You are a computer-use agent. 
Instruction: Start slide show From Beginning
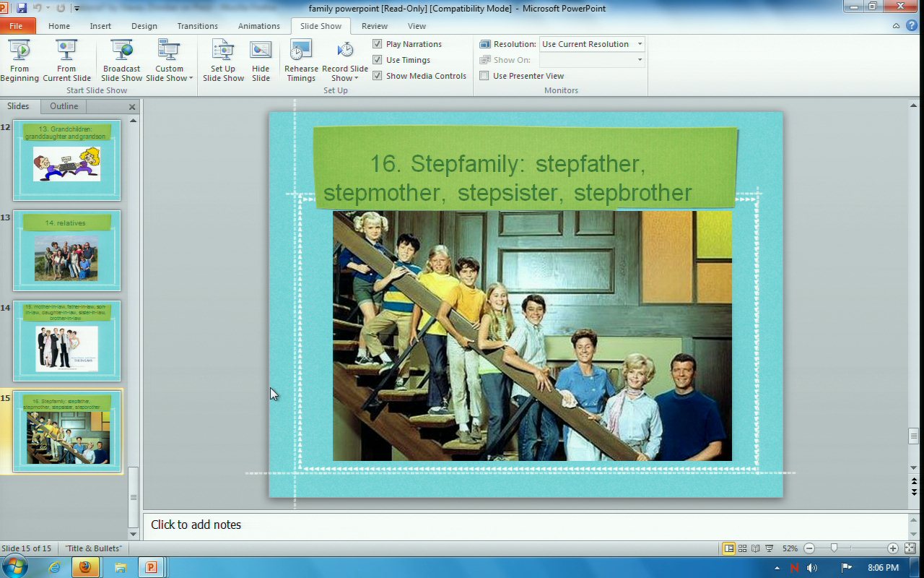[19, 61]
